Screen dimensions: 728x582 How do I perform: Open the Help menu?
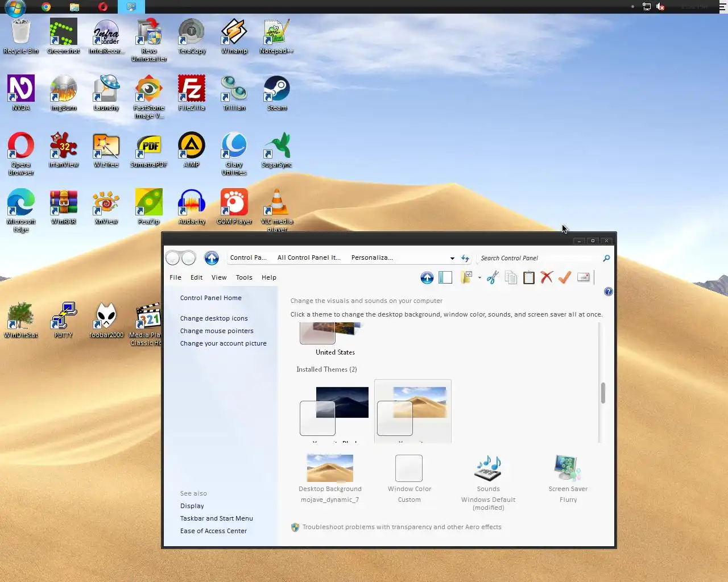(269, 277)
